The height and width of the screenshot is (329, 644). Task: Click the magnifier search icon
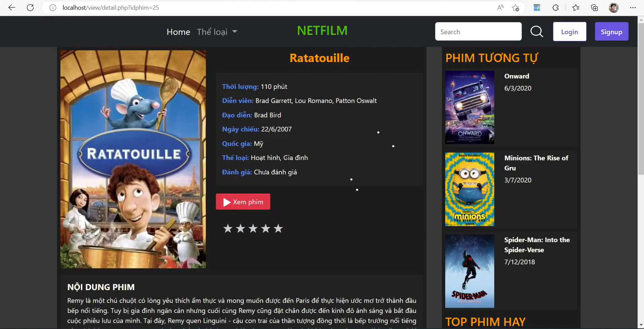537,32
